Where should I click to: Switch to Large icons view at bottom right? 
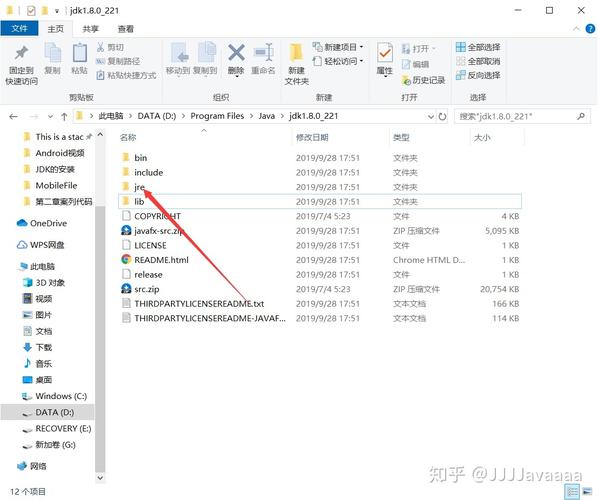[x=587, y=492]
